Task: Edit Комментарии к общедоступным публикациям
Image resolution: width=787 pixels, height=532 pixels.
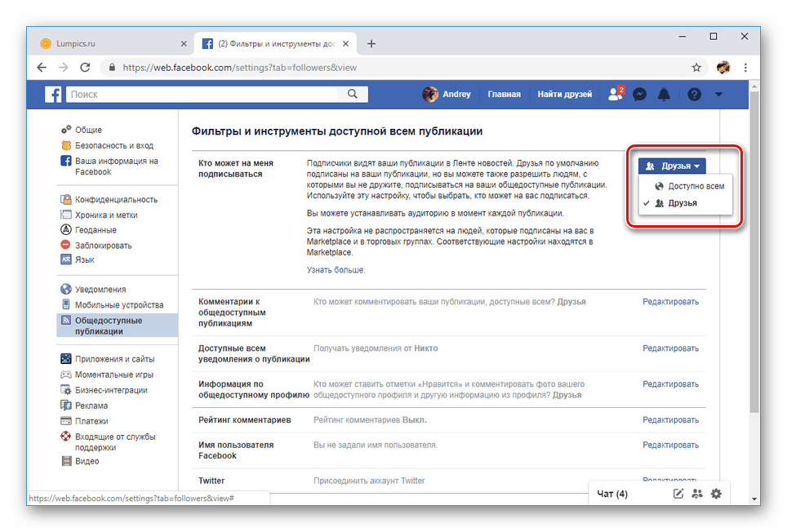Action: coord(670,301)
